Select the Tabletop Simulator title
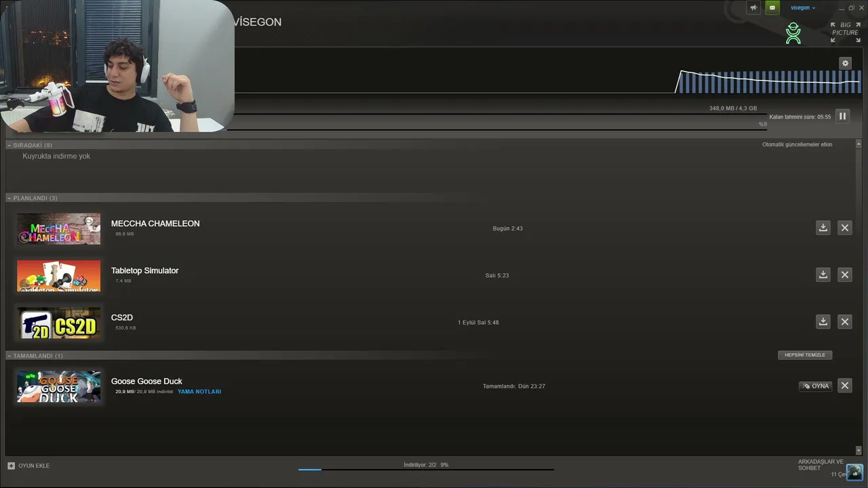This screenshot has height=488, width=868. [144, 270]
